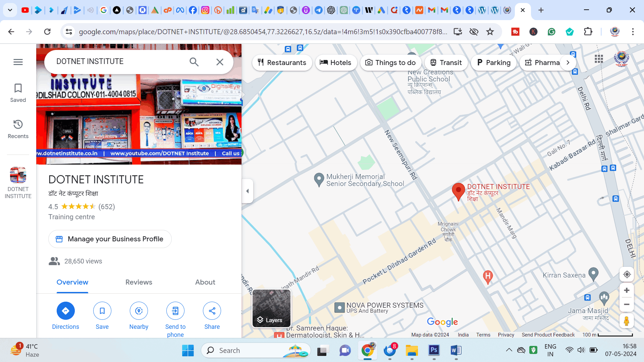Screen dimensions: 644x362
Task: Open a new browser tab with plus
Action: coord(541,10)
